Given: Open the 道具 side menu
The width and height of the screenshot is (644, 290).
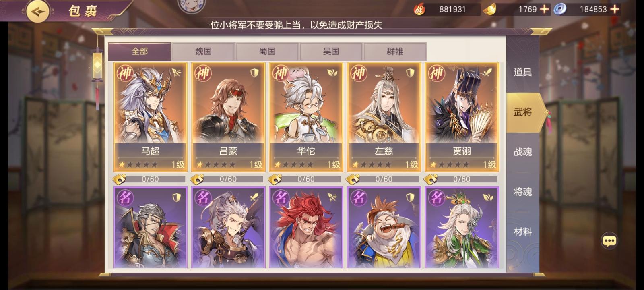Looking at the screenshot, I should click(x=523, y=72).
